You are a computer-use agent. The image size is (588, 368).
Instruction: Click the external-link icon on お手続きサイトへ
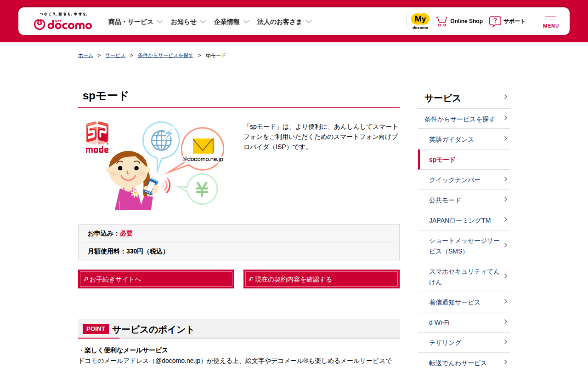(x=86, y=279)
